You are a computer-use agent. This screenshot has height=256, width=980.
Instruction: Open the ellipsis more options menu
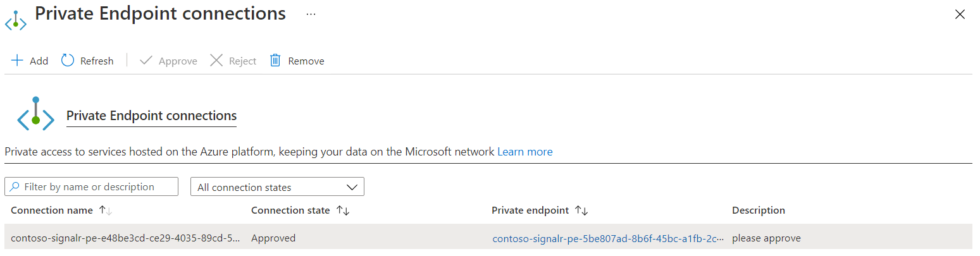click(311, 14)
